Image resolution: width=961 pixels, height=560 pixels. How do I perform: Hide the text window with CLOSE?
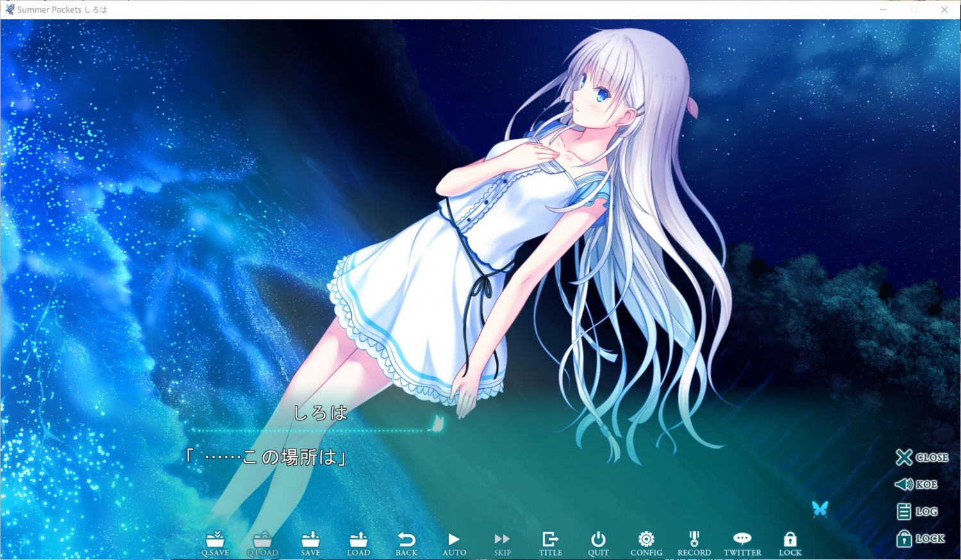pos(922,457)
